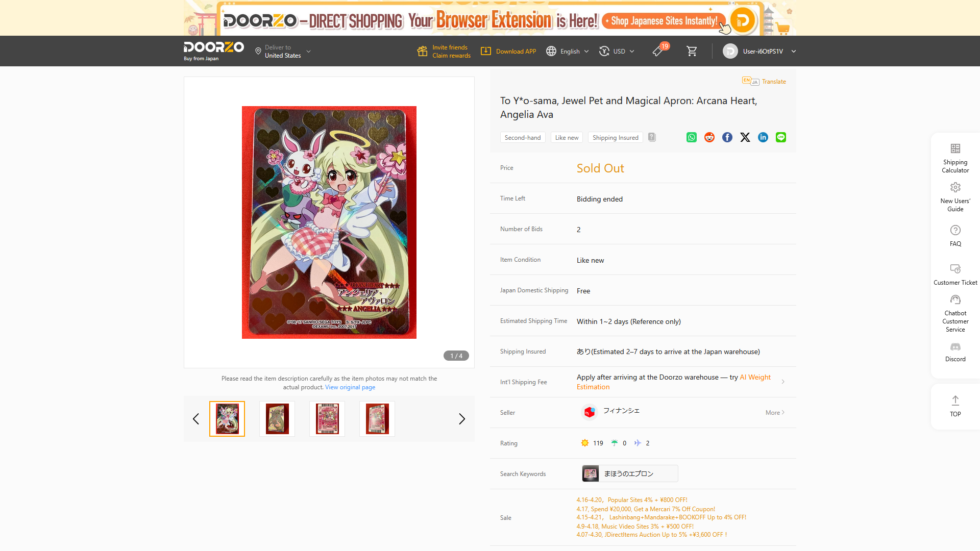Share item via LINE icon
Viewport: 980px width, 551px height.
tap(781, 137)
